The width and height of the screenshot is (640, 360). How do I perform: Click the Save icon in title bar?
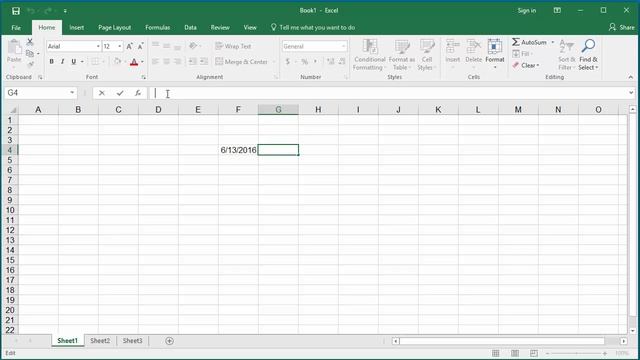coord(16,11)
